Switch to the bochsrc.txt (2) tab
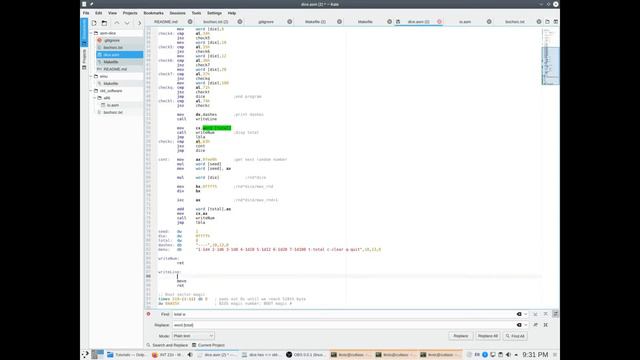 point(216,22)
